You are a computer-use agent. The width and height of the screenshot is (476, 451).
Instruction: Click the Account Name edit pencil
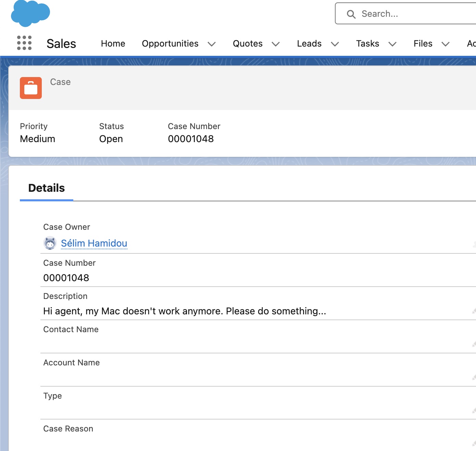click(x=474, y=377)
